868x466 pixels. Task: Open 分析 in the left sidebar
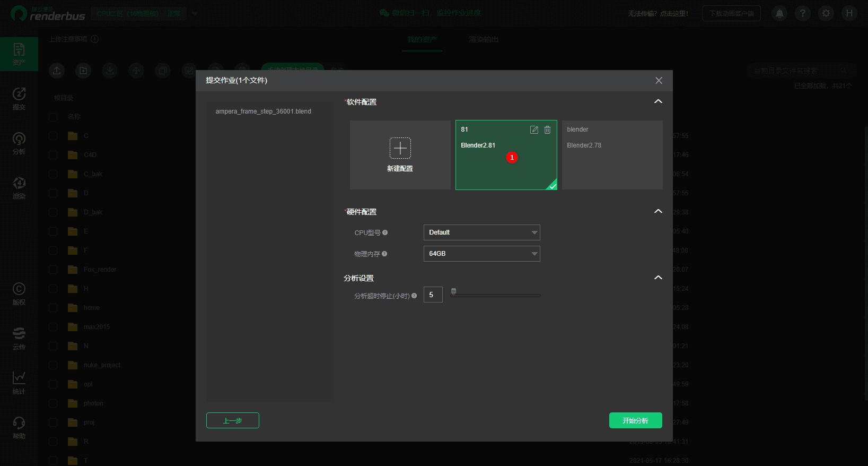click(x=19, y=143)
